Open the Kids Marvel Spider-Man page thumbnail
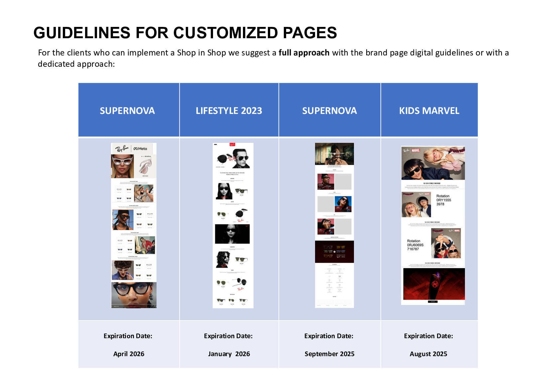Viewport: 555px width, 392px height. pyautogui.click(x=433, y=226)
